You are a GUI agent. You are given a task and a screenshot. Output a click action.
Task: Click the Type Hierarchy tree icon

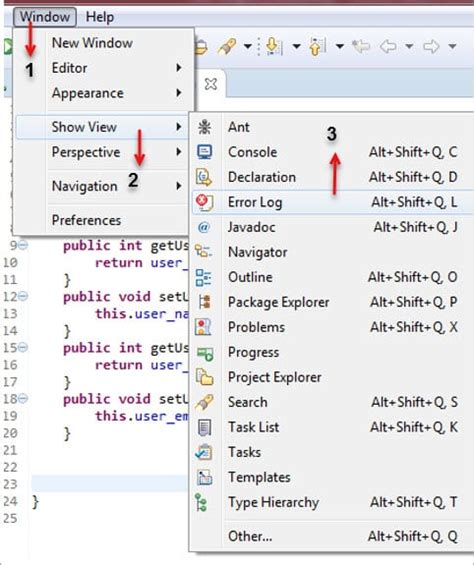201,502
